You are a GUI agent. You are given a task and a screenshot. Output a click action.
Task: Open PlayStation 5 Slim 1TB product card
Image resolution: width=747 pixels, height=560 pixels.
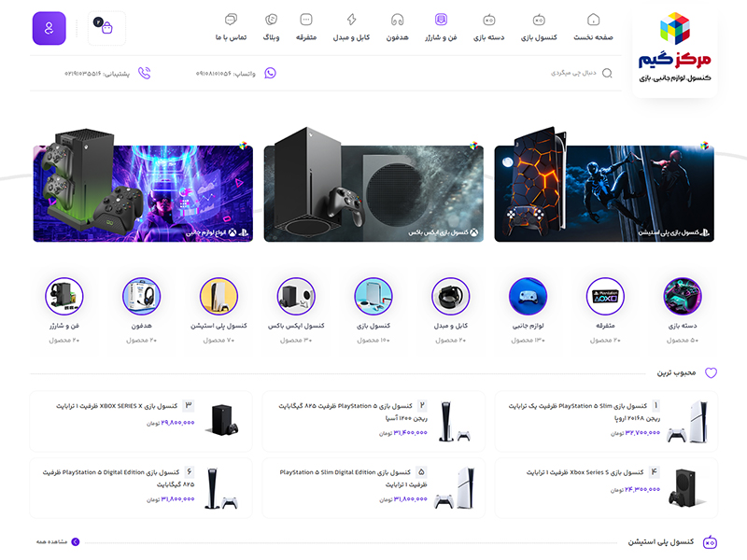click(606, 422)
